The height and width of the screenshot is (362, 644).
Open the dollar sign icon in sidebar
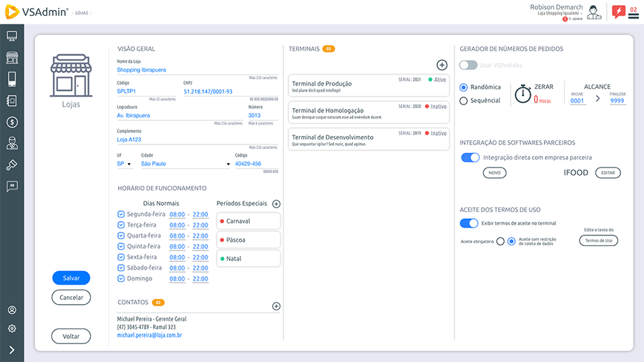(11, 122)
